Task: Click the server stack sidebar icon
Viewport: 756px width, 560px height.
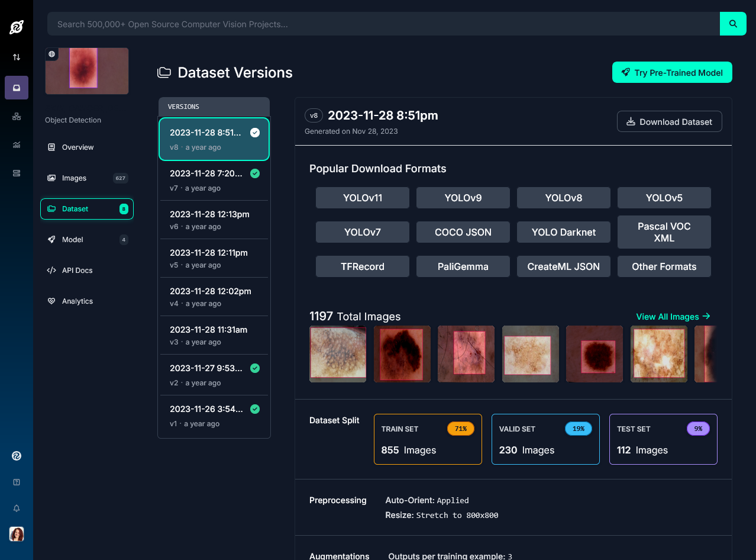Action: [17, 173]
